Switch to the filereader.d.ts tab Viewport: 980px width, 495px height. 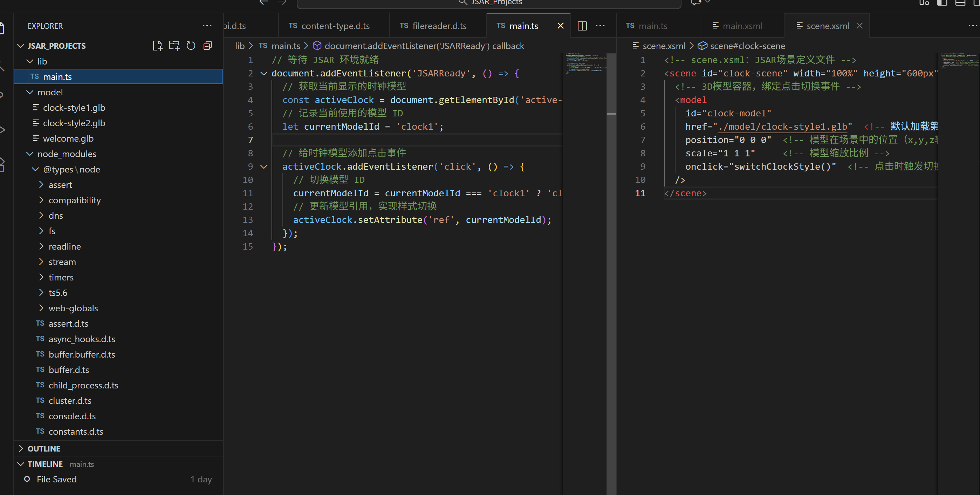tap(439, 26)
